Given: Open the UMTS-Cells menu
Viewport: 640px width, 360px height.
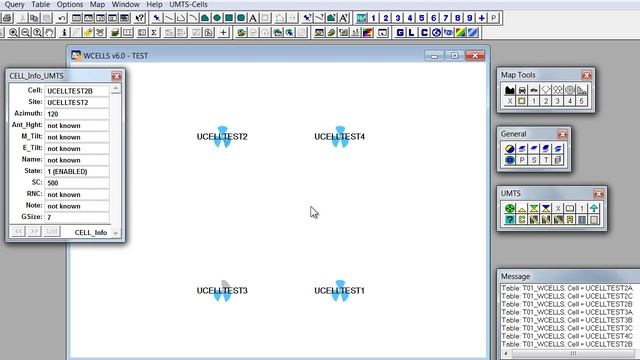Looking at the screenshot, I should [x=189, y=4].
